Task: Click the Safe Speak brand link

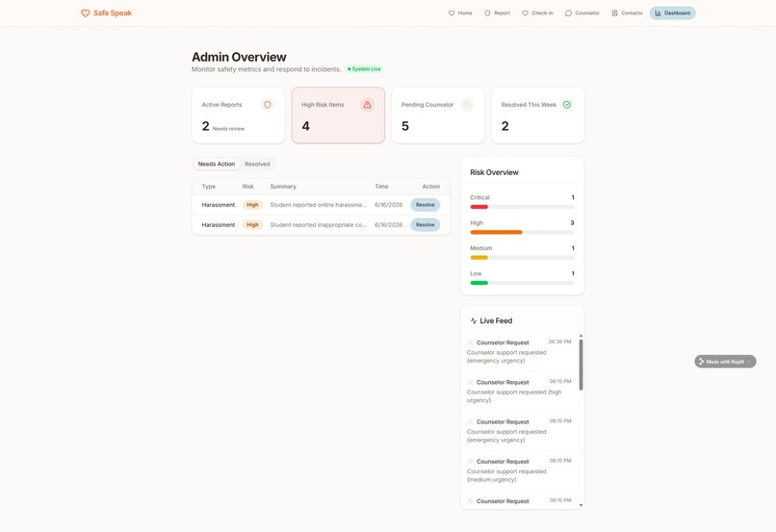Action: [x=107, y=13]
